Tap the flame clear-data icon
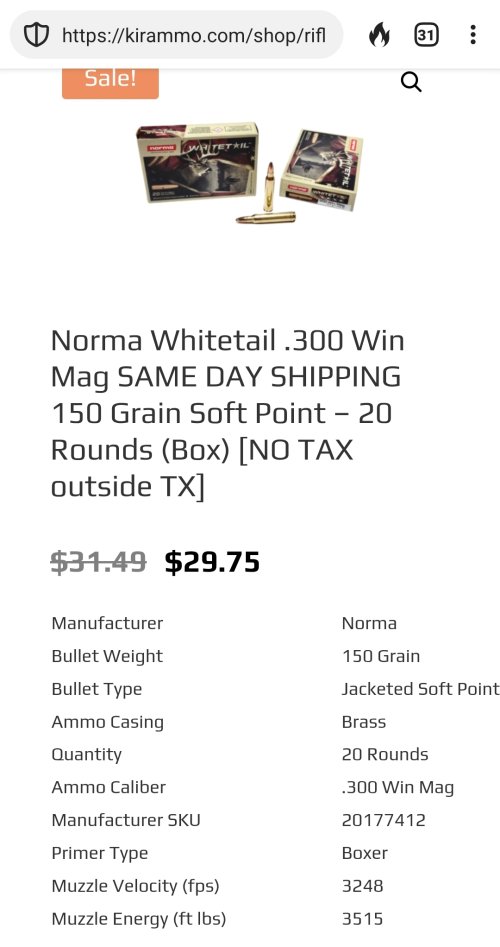The height and width of the screenshot is (947, 500). [379, 35]
